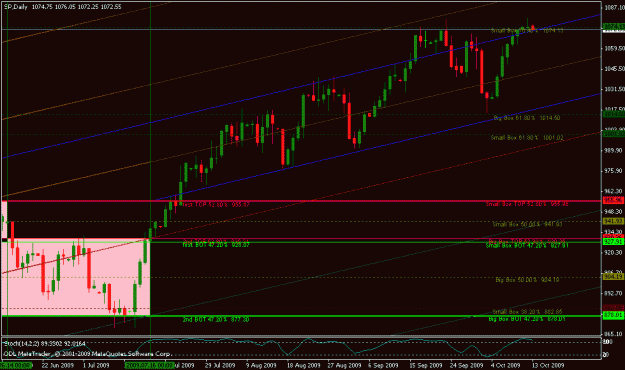
Task: Click the 'Big Box 50.00% 904.19' label
Action: pyautogui.click(x=527, y=280)
